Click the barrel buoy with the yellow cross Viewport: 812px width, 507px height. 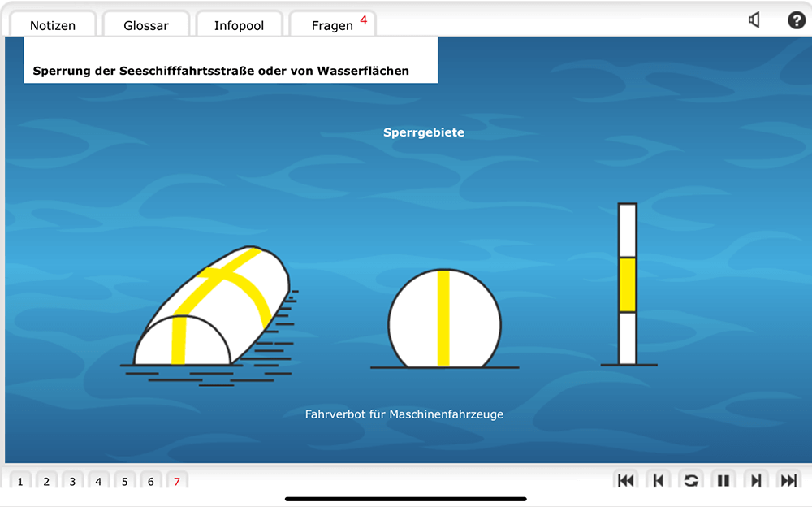click(x=213, y=309)
